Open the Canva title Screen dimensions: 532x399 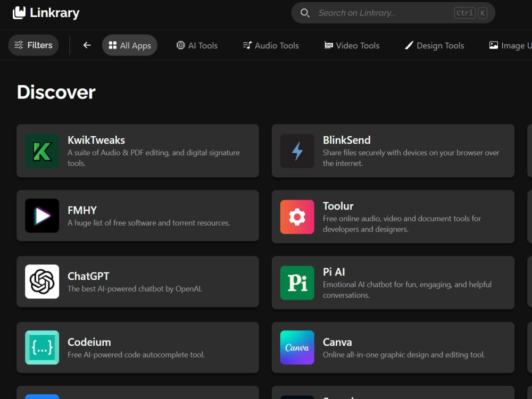click(x=337, y=342)
